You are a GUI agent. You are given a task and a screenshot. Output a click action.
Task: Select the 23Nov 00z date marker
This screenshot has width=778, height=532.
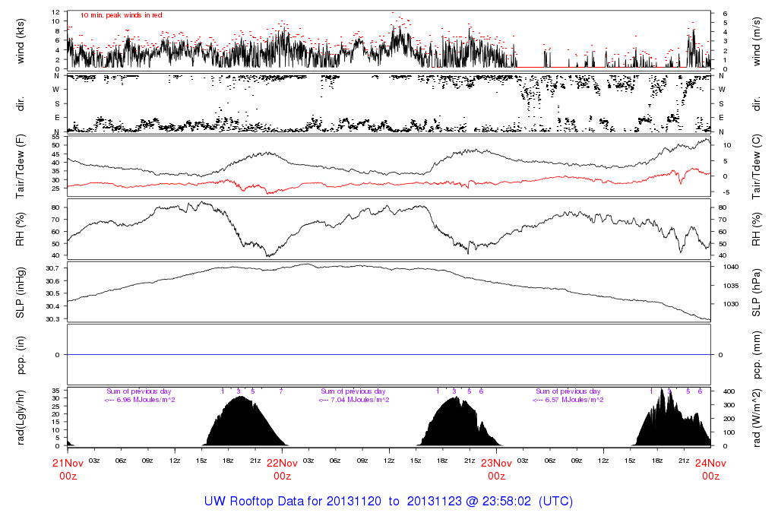496,468
